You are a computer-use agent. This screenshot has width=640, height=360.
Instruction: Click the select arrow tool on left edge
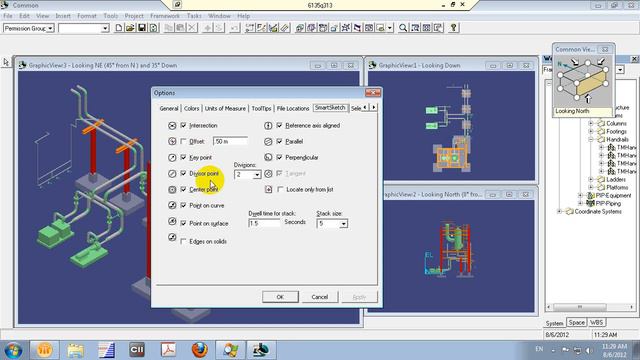(x=6, y=62)
